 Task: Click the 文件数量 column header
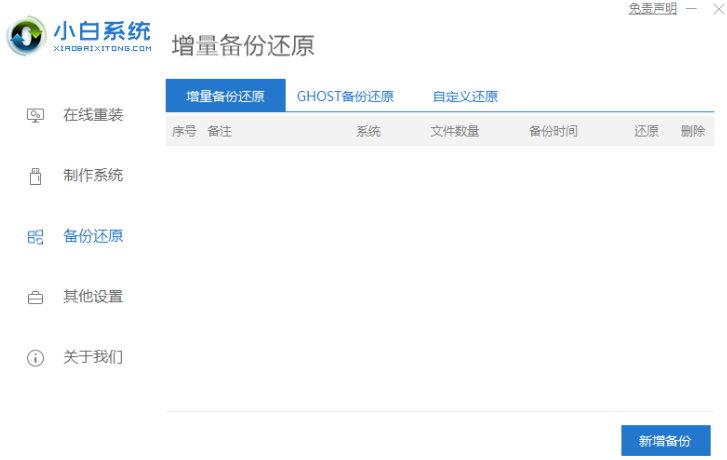click(x=454, y=131)
